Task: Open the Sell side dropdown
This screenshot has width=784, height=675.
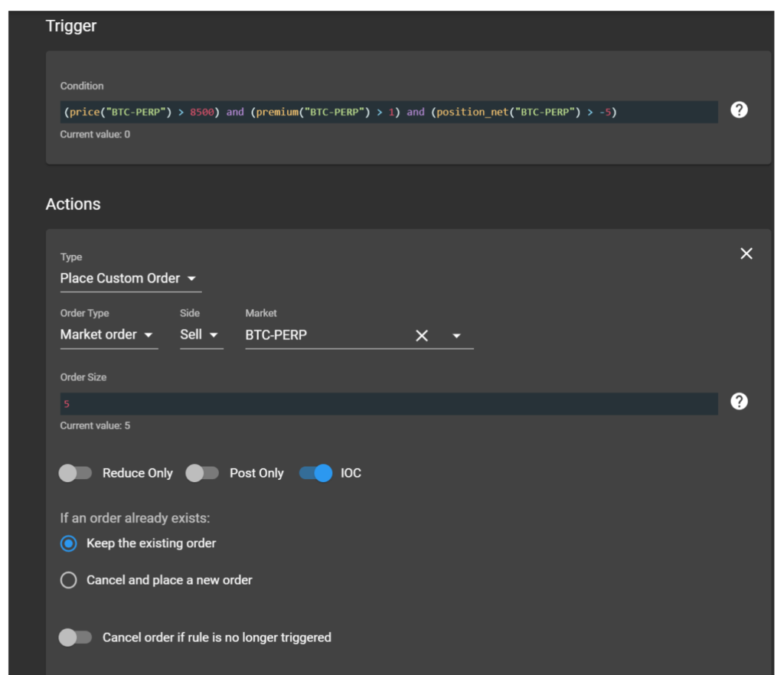Action: tap(201, 334)
